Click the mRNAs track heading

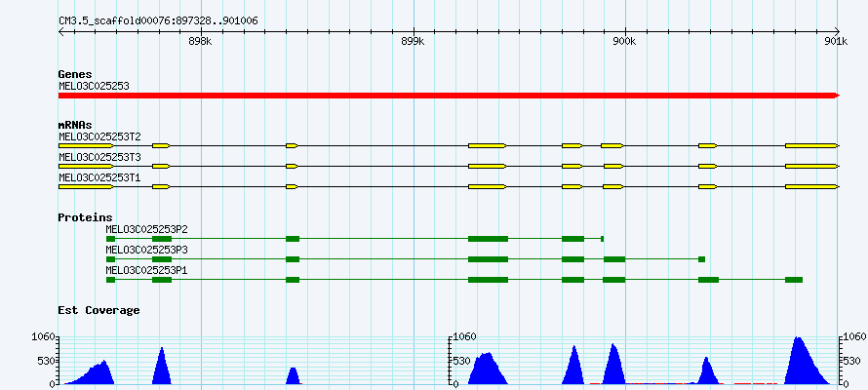(75, 125)
